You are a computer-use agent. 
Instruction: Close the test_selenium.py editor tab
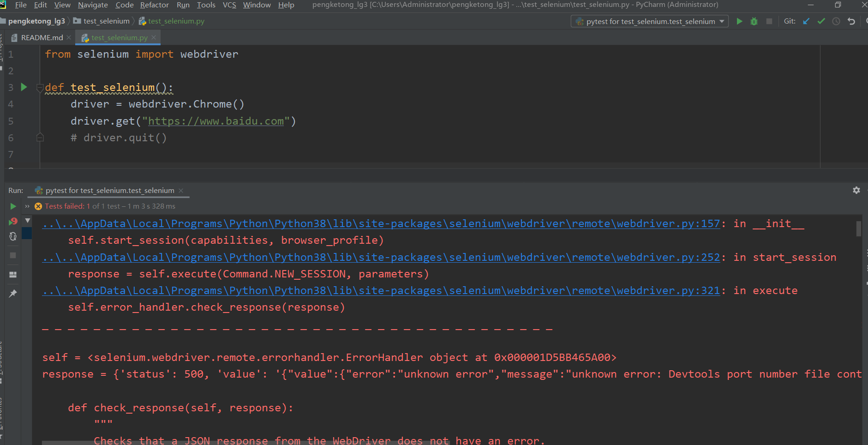[x=154, y=37]
